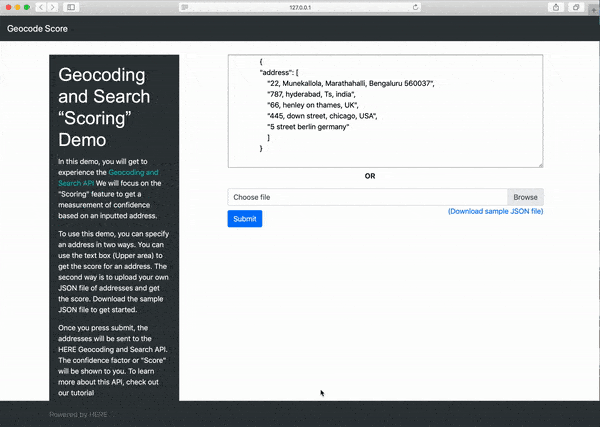Viewport: 600px width, 427px height.
Task: Click the Powered by HERE footer text
Action: tap(78, 414)
